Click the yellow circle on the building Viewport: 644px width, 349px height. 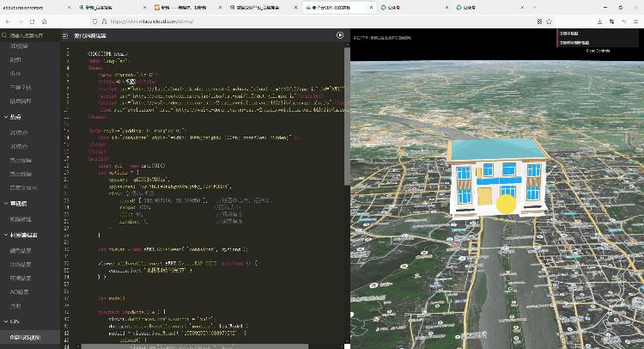pyautogui.click(x=506, y=205)
